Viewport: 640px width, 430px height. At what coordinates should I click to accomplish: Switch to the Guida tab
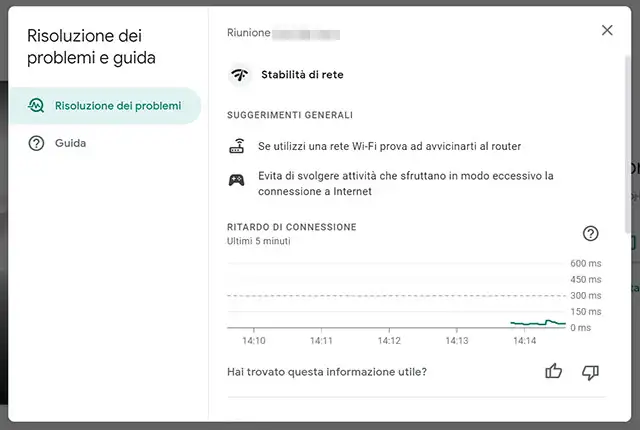[70, 143]
